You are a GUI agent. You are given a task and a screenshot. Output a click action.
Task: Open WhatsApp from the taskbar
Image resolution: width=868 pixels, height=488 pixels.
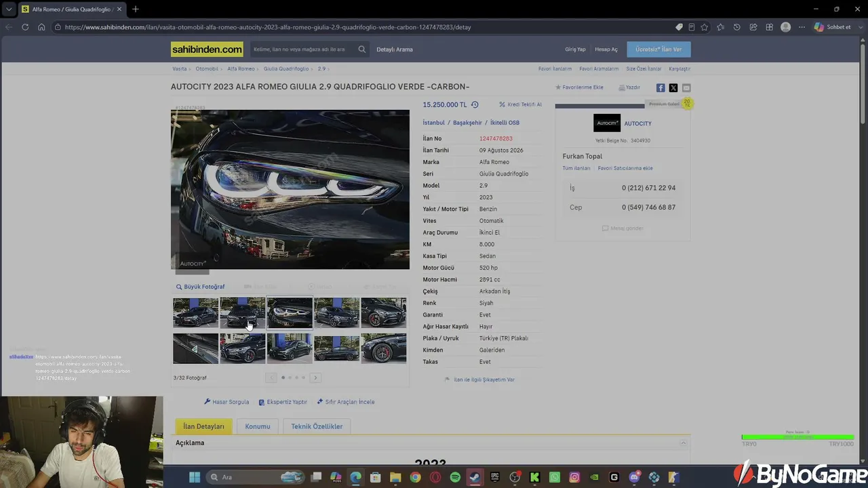[555, 477]
